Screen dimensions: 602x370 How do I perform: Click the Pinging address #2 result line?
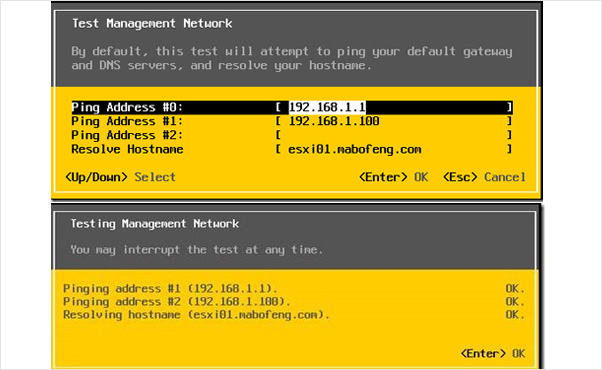coord(177,302)
